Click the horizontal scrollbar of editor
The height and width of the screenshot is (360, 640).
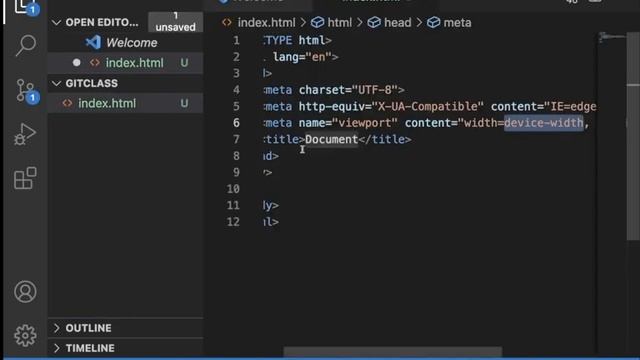(x=393, y=352)
